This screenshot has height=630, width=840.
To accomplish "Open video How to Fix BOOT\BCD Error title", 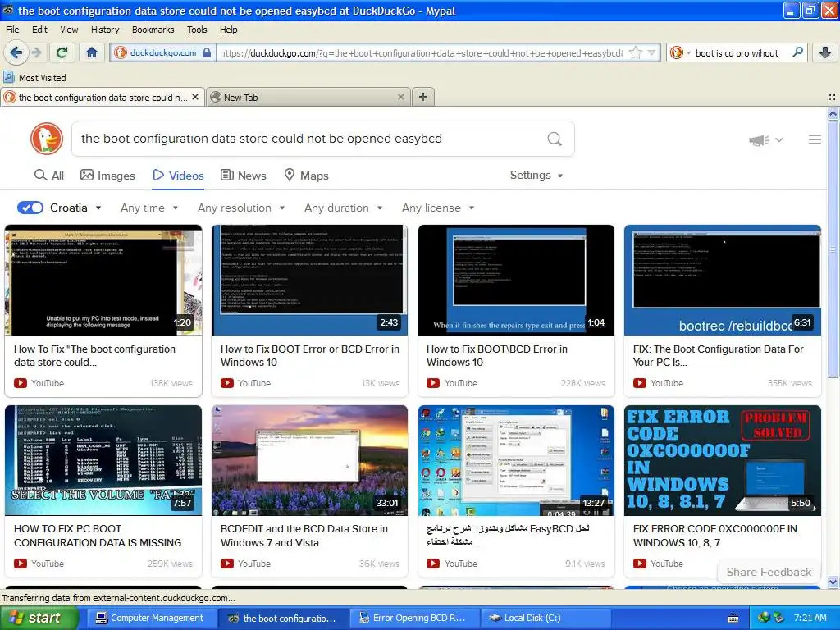I will (496, 356).
